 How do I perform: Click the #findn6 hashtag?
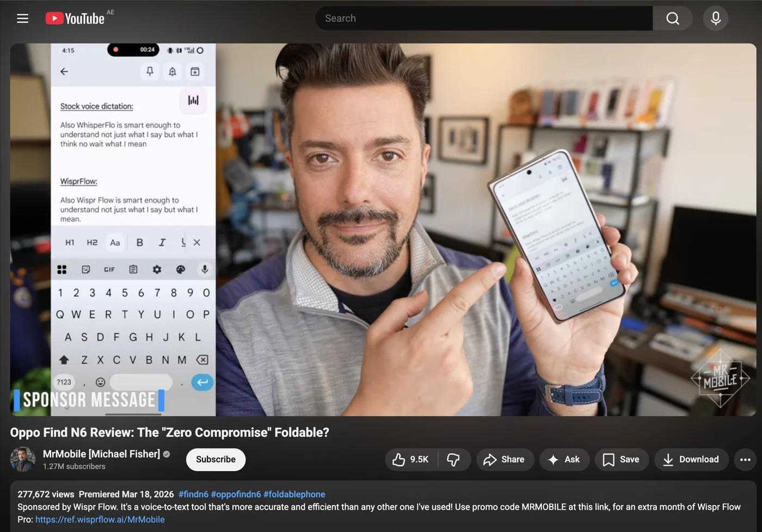[x=193, y=494]
